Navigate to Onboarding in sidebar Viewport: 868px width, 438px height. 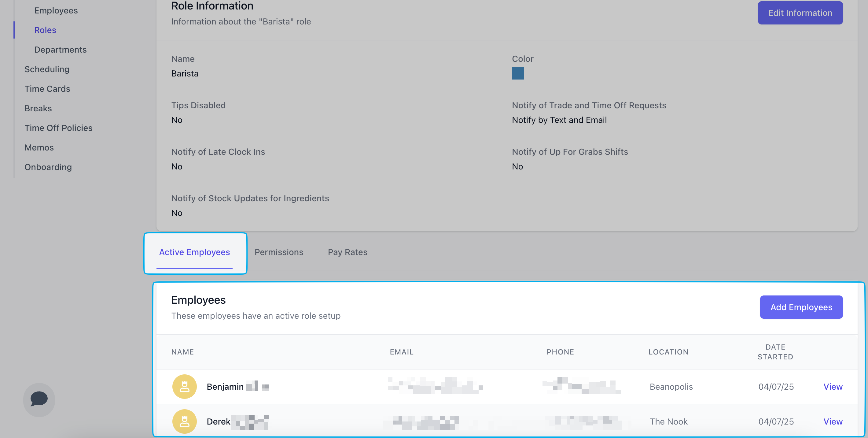coord(48,167)
